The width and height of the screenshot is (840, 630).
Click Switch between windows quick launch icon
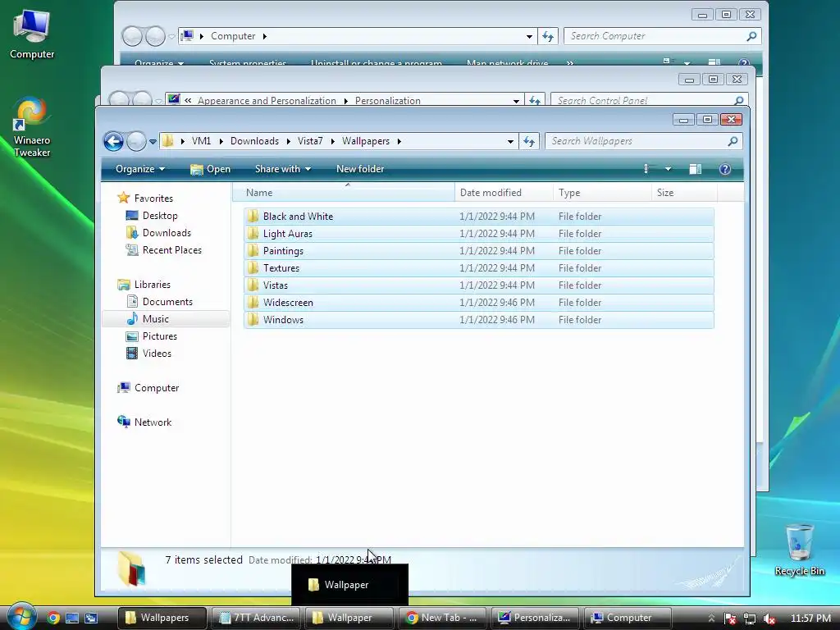coord(91,618)
